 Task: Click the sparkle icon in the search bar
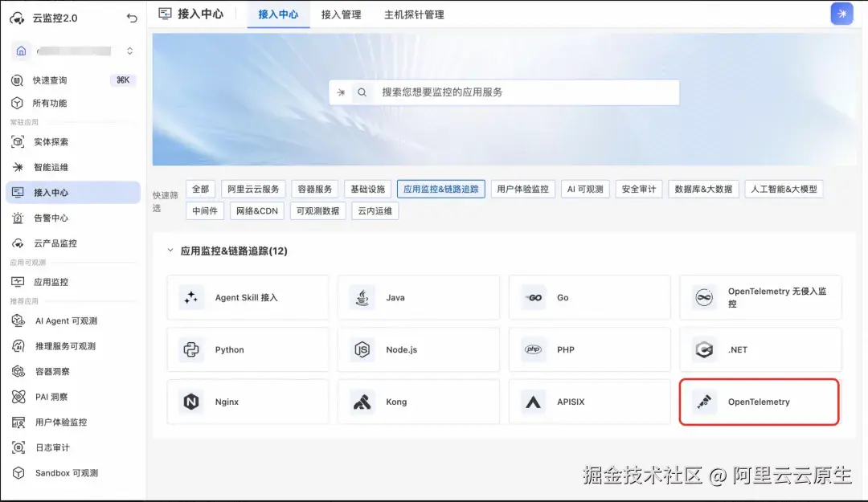[x=341, y=92]
